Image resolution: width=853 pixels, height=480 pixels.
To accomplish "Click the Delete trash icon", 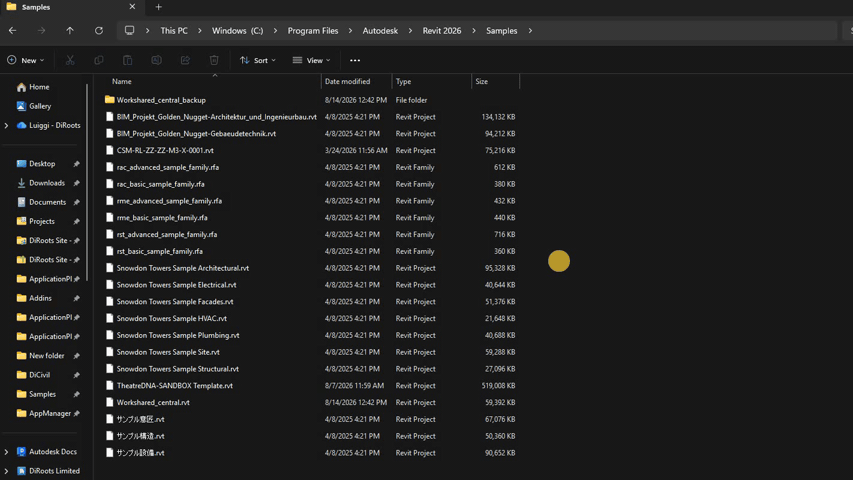I will pyautogui.click(x=214, y=60).
